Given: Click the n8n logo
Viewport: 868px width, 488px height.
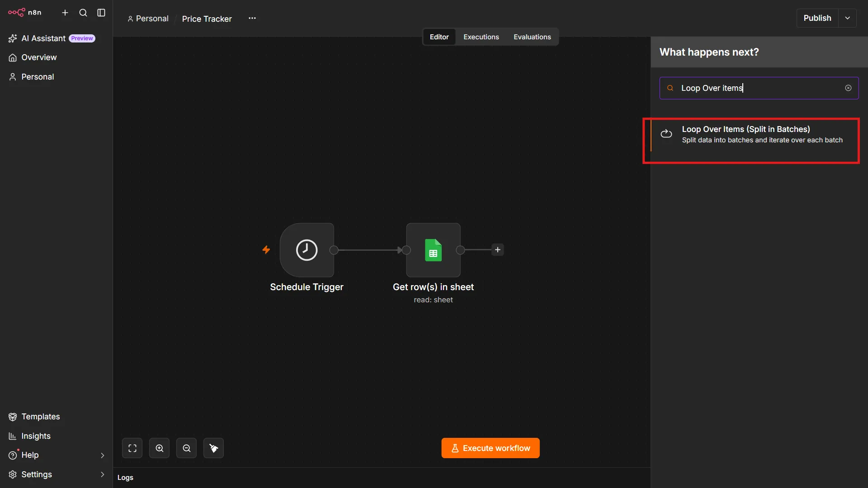Looking at the screenshot, I should point(25,13).
